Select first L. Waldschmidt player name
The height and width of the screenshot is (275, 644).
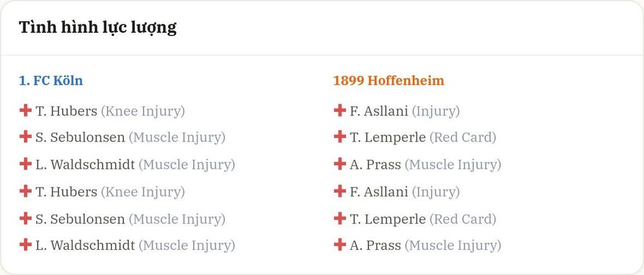tap(85, 165)
